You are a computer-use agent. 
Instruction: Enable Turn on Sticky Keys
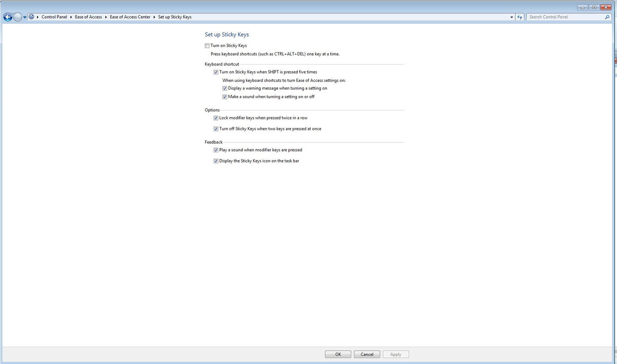click(x=207, y=45)
